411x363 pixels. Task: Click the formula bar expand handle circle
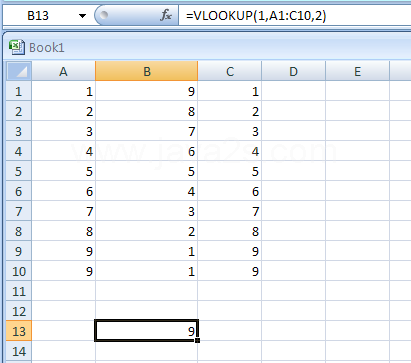click(x=104, y=15)
